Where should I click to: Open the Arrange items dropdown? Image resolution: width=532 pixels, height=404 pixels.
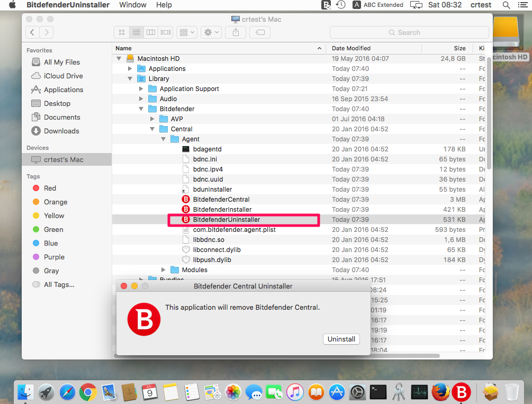coord(187,32)
